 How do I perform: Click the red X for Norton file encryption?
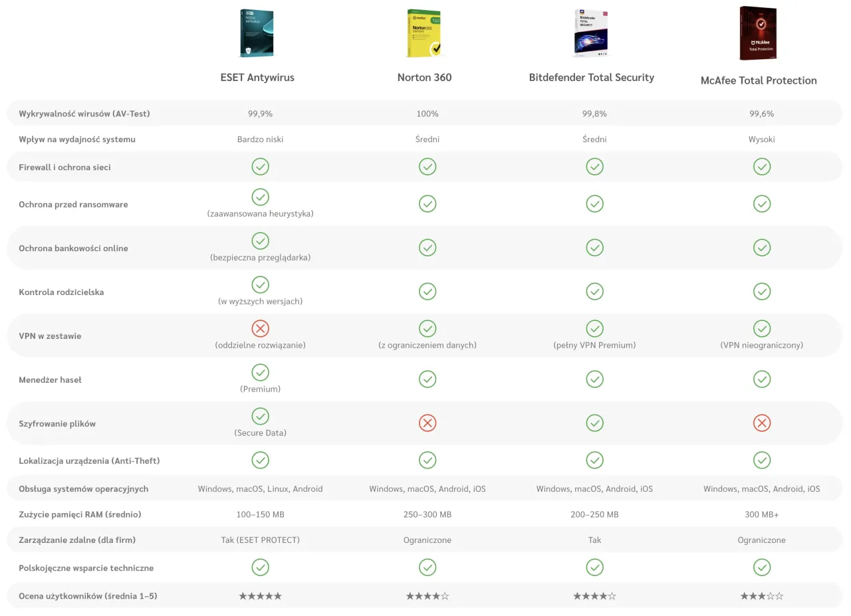(x=427, y=423)
